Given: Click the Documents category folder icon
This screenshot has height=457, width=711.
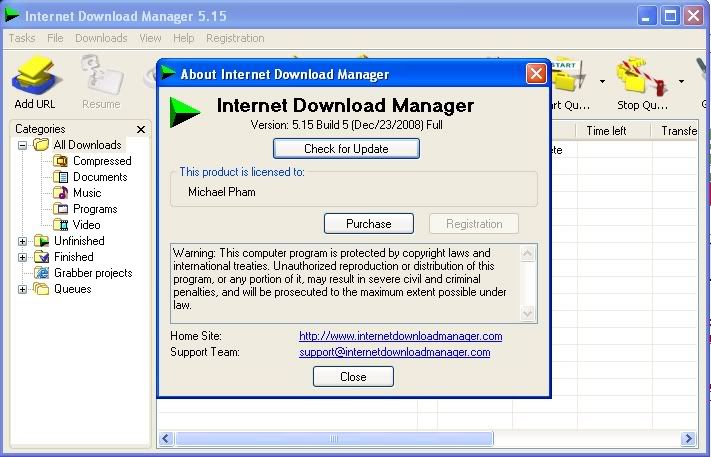Looking at the screenshot, I should click(x=60, y=177).
